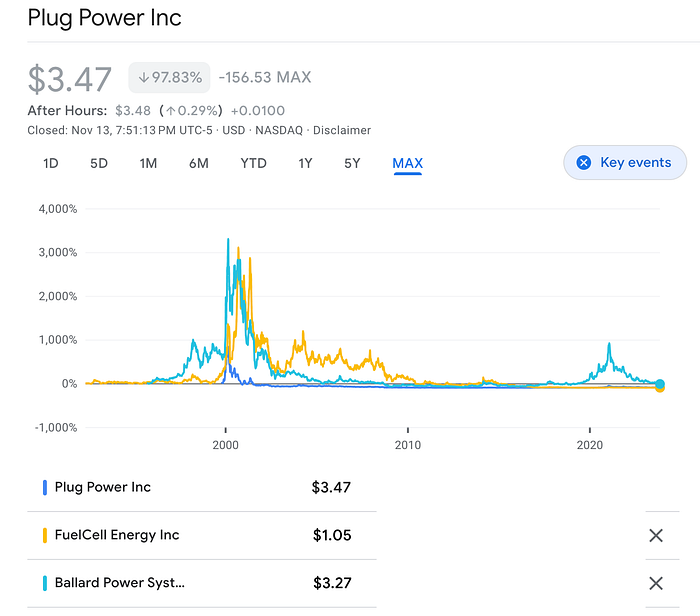This screenshot has height=616, width=700.
Task: Open Ballard Power Syst... row
Action: coord(202,583)
